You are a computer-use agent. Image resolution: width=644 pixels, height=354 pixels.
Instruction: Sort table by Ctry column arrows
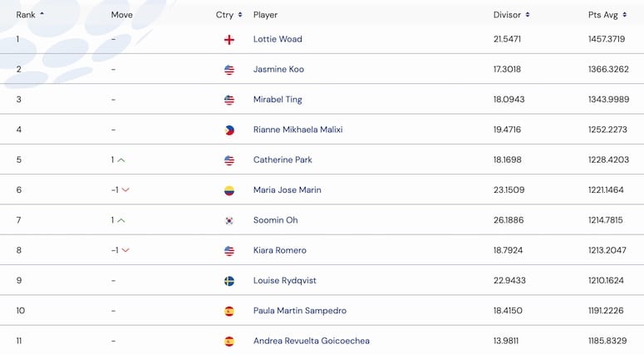(x=240, y=15)
